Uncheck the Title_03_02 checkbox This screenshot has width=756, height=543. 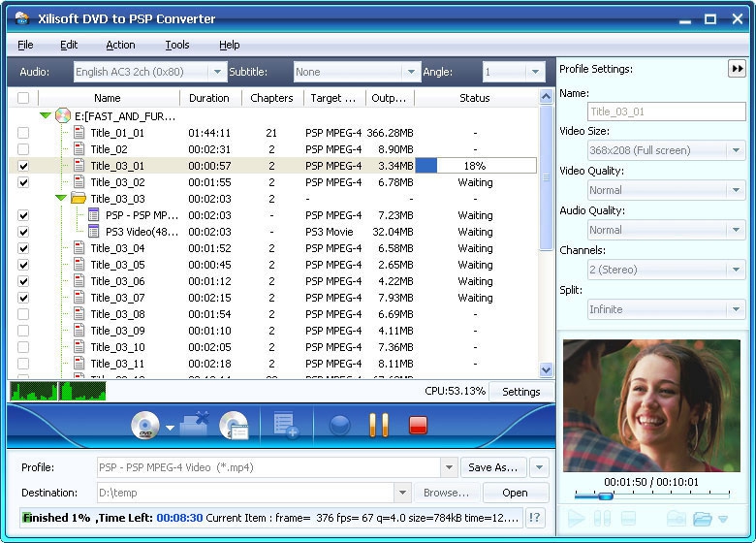click(x=23, y=182)
